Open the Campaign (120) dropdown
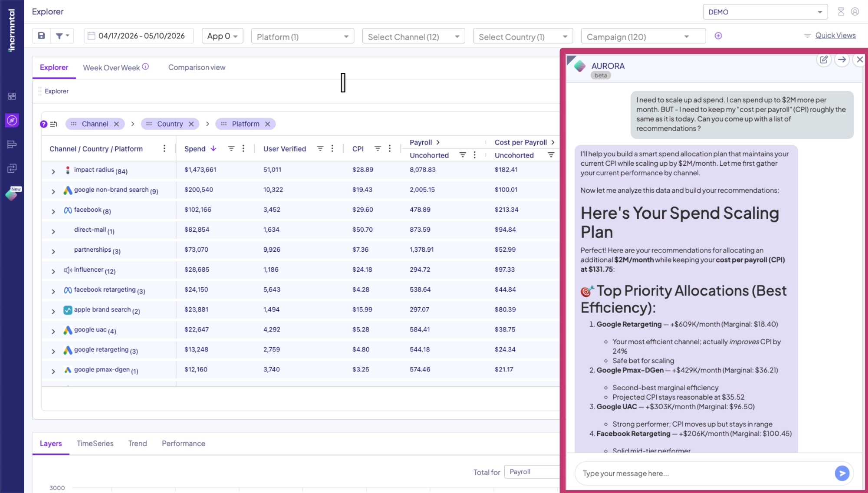 click(643, 36)
